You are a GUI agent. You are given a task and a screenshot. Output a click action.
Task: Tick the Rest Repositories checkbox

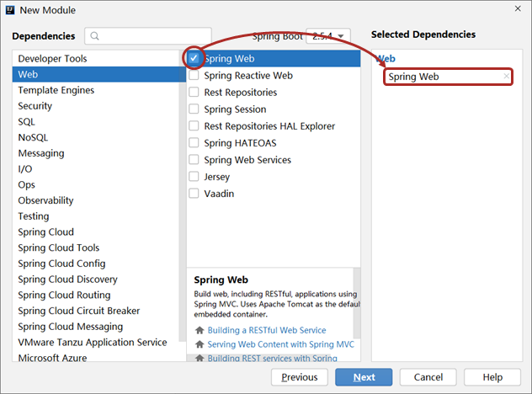[x=194, y=93]
